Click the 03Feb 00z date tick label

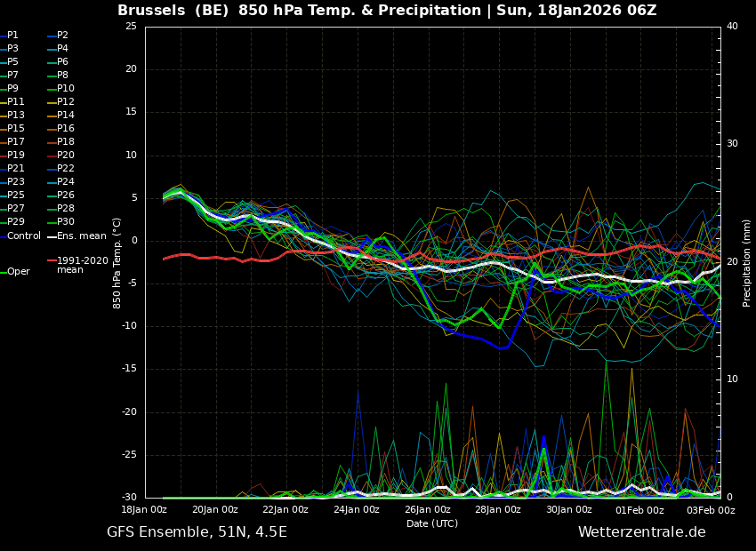pos(711,510)
